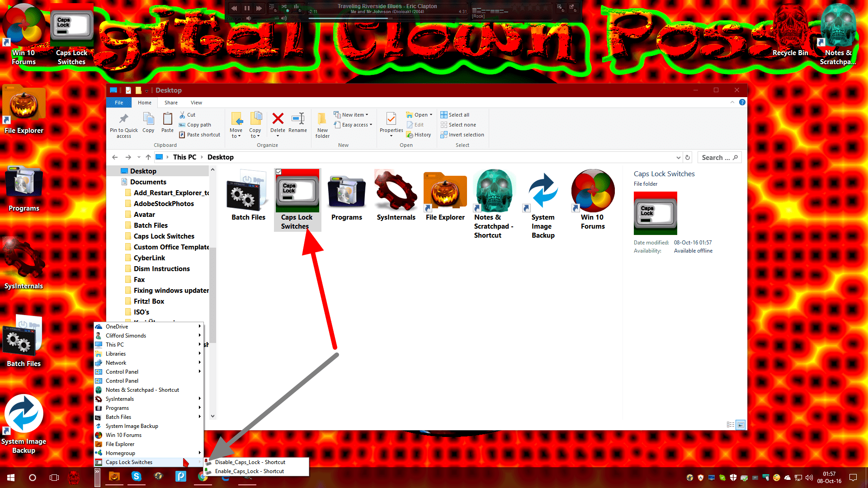This screenshot has width=868, height=488.
Task: Untick the checkbox on Caps Lock Switches icon
Action: [x=279, y=172]
